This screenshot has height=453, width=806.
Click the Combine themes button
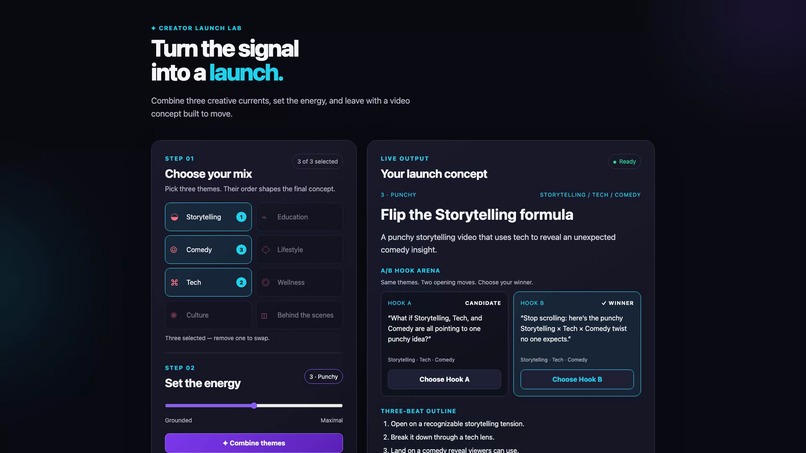tap(254, 443)
